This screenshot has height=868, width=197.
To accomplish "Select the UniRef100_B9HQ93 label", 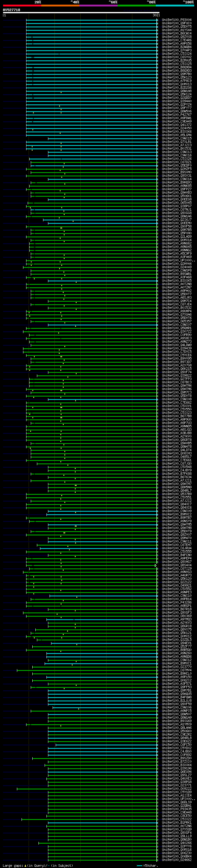I will coord(176,182).
